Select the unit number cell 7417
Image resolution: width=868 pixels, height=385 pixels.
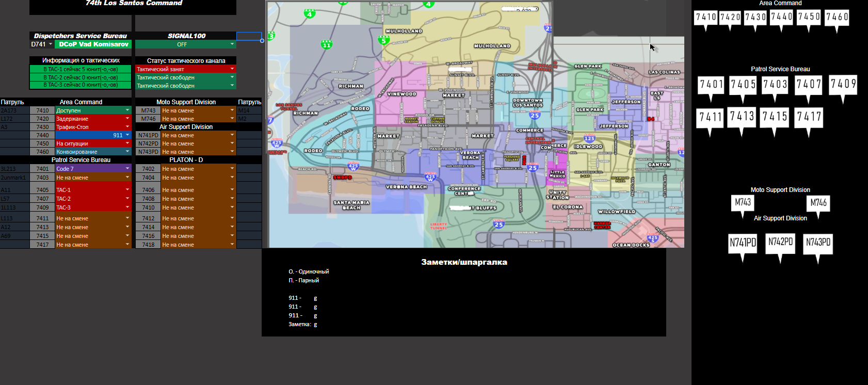click(42, 245)
